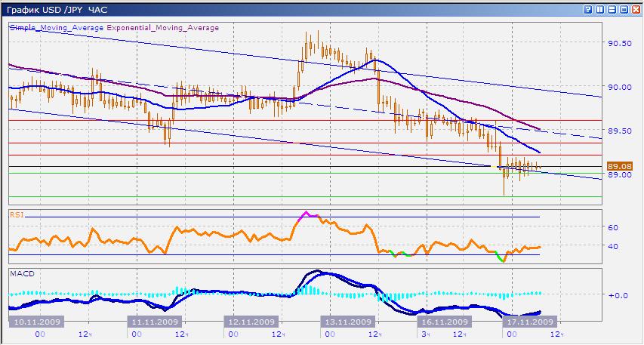
Task: Click the RSI indicator label
Action: point(16,214)
